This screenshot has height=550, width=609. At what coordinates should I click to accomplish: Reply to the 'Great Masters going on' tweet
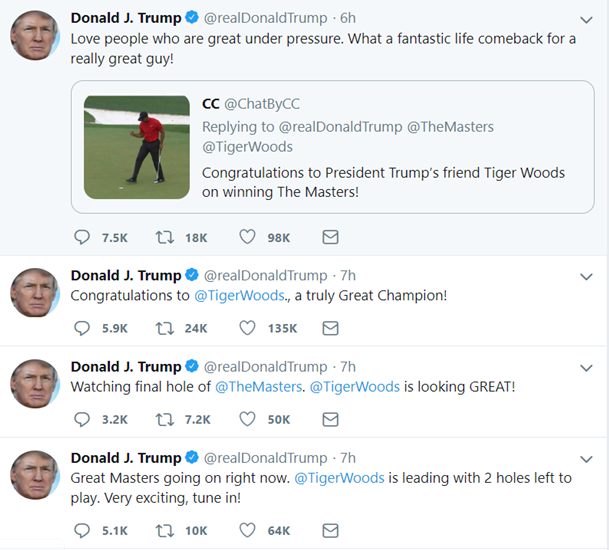point(83,530)
